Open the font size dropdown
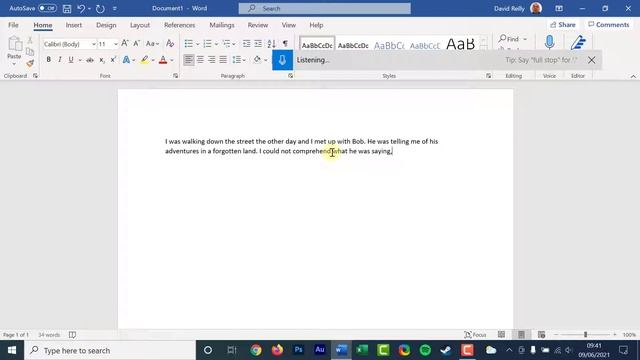 click(x=116, y=44)
